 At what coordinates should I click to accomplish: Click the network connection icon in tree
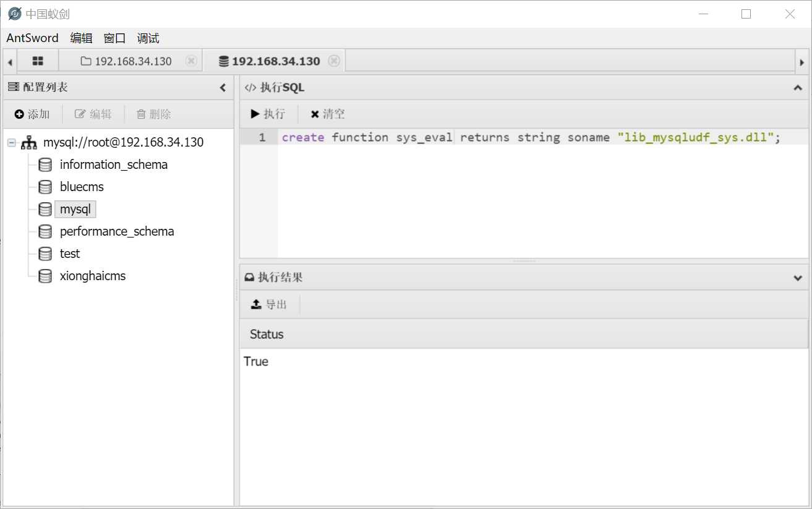(x=29, y=142)
